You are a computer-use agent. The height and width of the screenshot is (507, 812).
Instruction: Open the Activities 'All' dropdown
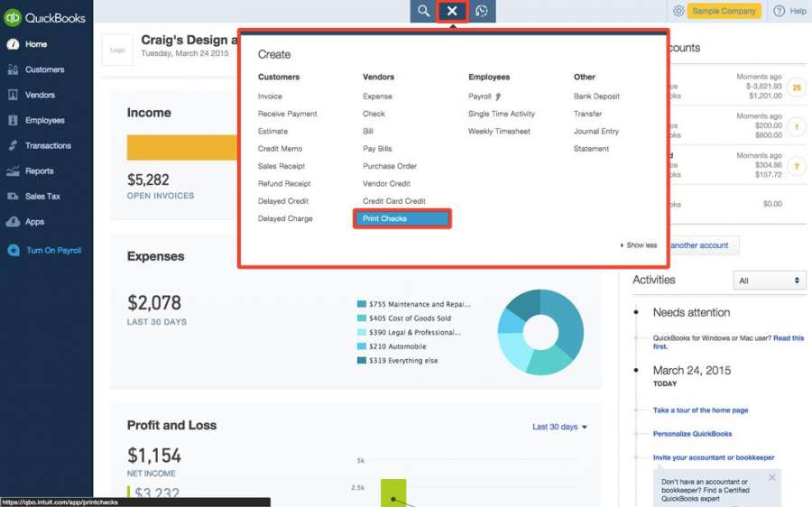pyautogui.click(x=770, y=281)
